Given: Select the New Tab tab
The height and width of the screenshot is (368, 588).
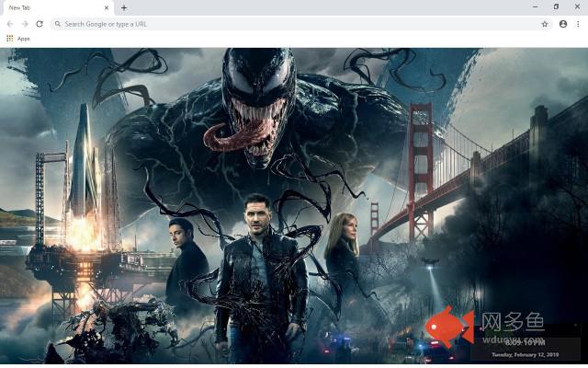Looking at the screenshot, I should (57, 8).
